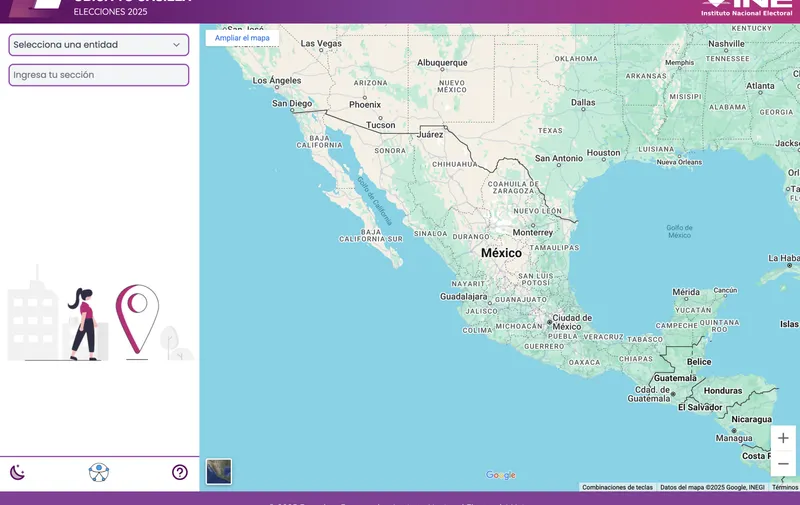This screenshot has height=505, width=800.
Task: Click the 'México' country label
Action: 501,253
